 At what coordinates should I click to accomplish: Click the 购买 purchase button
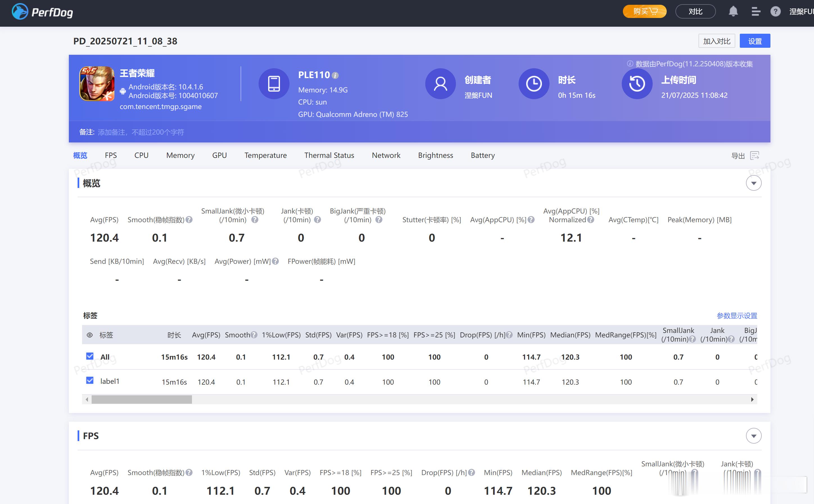click(645, 11)
